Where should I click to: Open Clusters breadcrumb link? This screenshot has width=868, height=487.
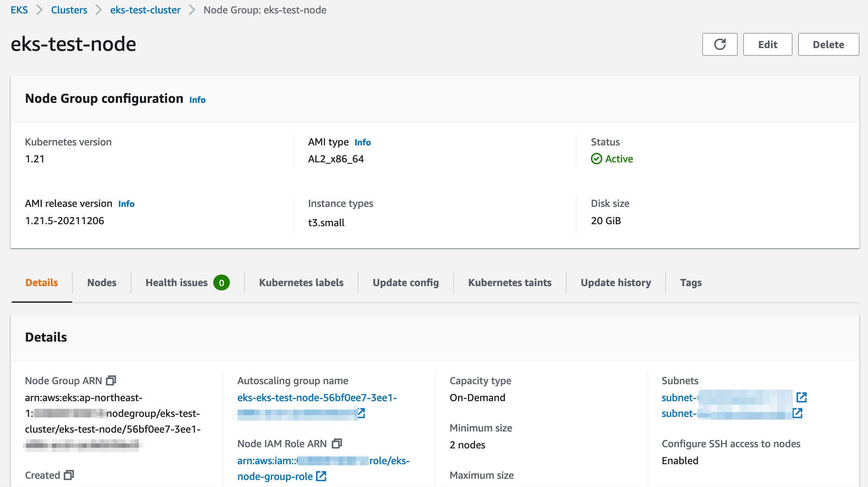[69, 10]
